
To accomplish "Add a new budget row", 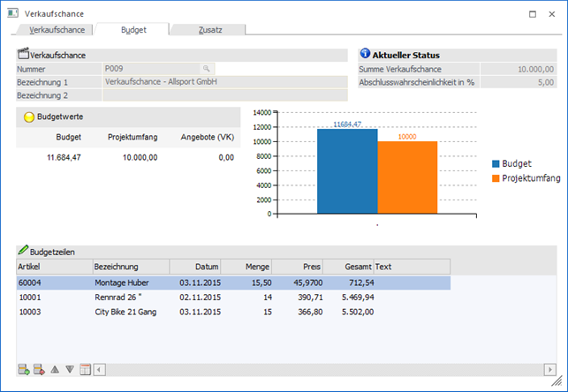I will click(x=24, y=369).
